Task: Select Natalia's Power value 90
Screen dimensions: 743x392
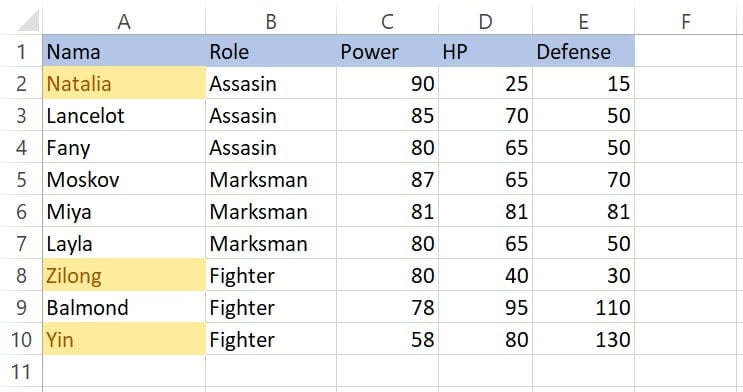Action: (x=387, y=83)
